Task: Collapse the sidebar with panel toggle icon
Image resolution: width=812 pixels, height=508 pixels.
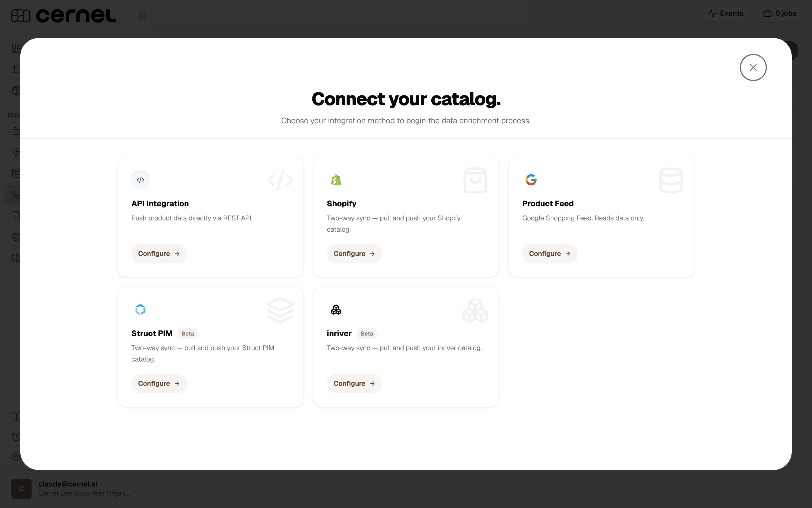Action: click(143, 16)
